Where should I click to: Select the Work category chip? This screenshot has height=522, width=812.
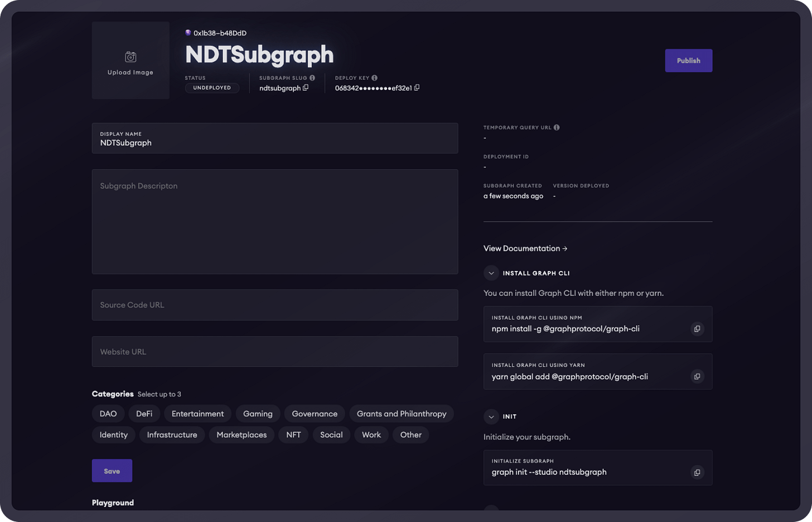(x=371, y=435)
